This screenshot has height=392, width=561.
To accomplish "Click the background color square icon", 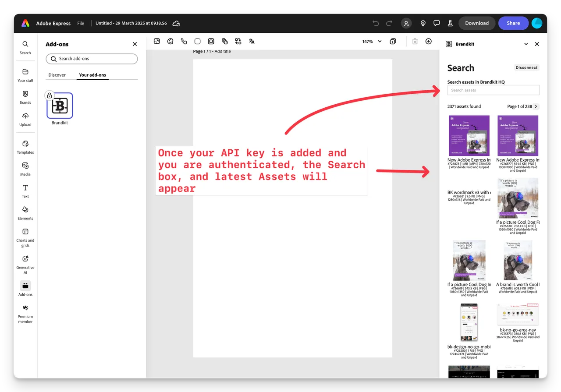I will [x=198, y=41].
